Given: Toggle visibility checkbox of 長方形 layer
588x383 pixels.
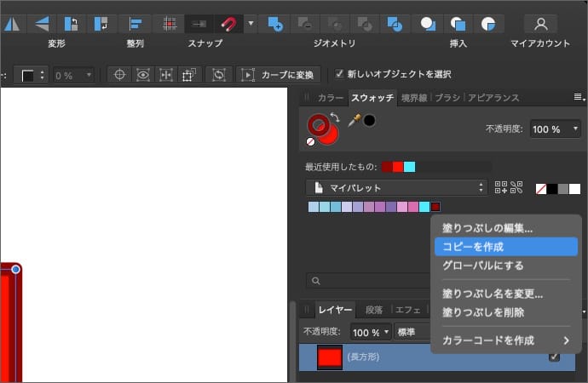Looking at the screenshot, I should click(554, 357).
